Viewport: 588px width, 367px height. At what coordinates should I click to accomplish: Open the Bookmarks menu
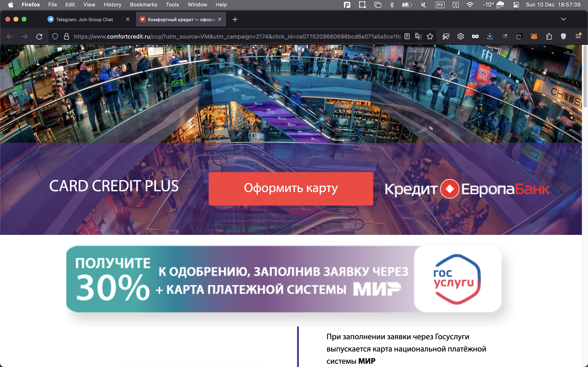point(143,5)
